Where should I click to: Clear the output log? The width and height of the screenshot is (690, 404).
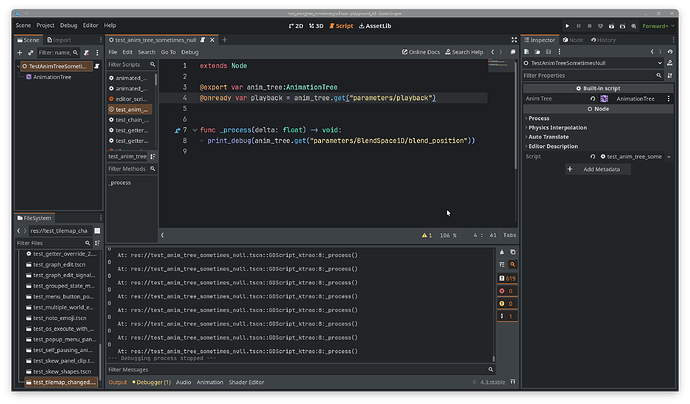click(502, 252)
